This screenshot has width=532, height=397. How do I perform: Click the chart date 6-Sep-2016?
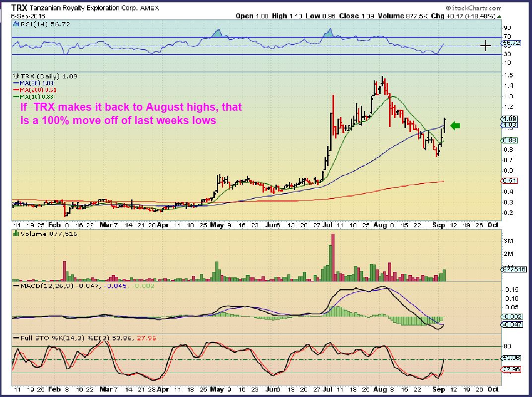[28, 16]
